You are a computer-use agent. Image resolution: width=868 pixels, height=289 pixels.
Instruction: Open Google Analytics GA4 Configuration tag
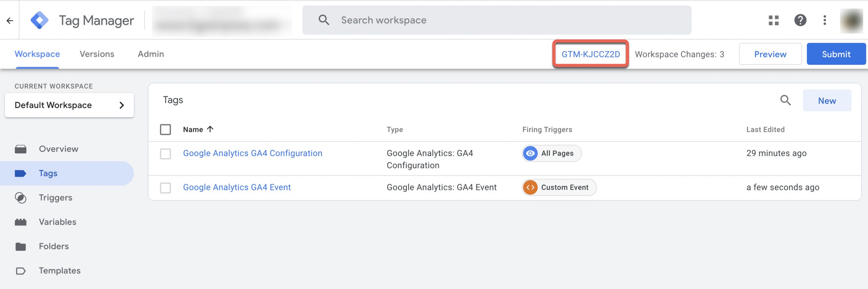(253, 153)
